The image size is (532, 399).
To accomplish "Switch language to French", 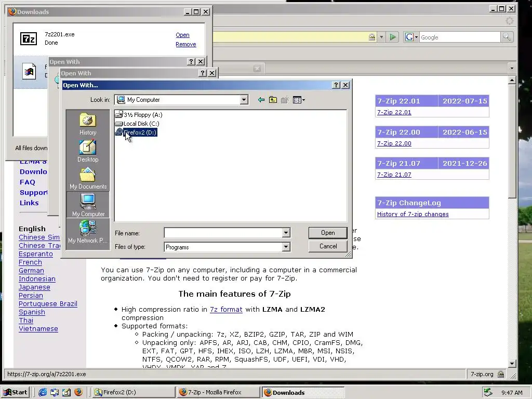I will 30,262.
